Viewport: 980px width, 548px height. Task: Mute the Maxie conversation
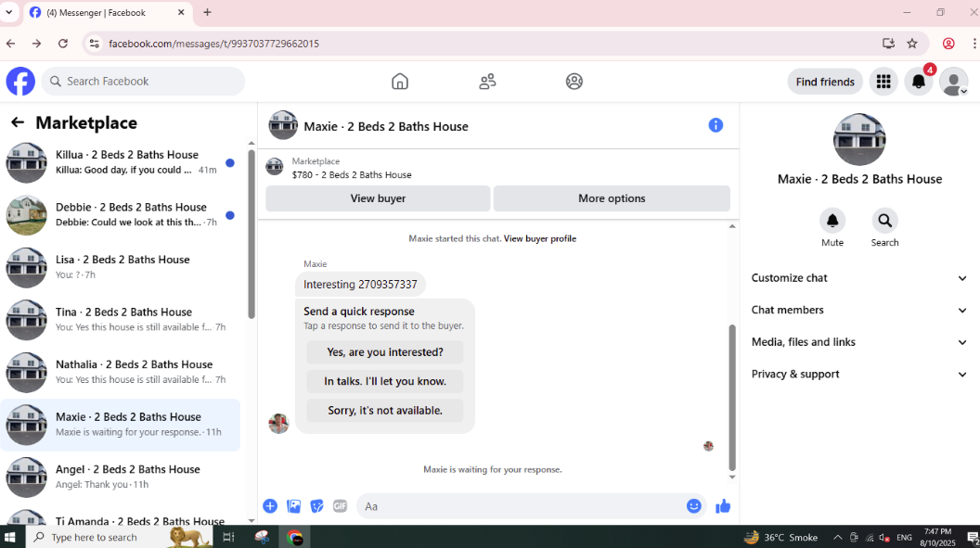coord(832,221)
